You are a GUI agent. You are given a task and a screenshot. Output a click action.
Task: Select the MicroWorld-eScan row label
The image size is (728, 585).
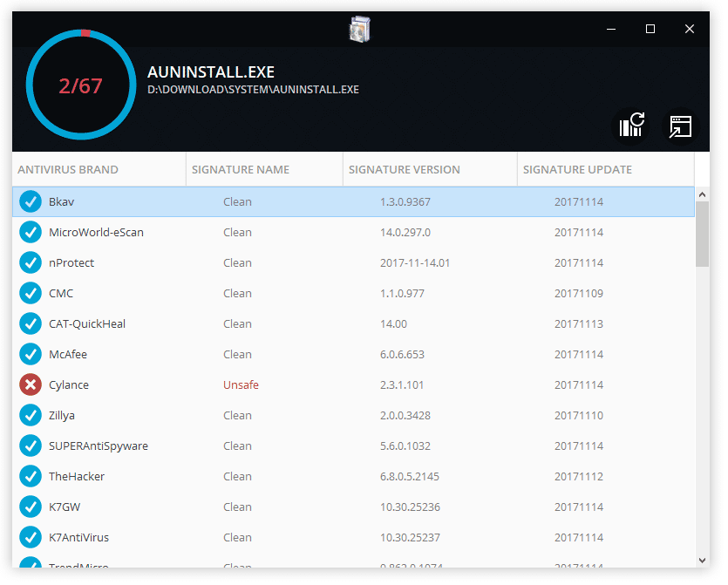tap(96, 233)
